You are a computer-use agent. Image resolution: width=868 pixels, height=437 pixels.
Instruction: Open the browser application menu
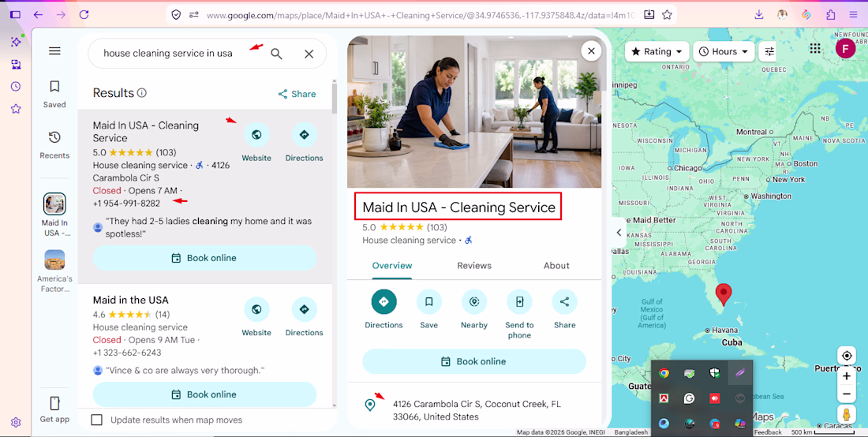pos(853,15)
